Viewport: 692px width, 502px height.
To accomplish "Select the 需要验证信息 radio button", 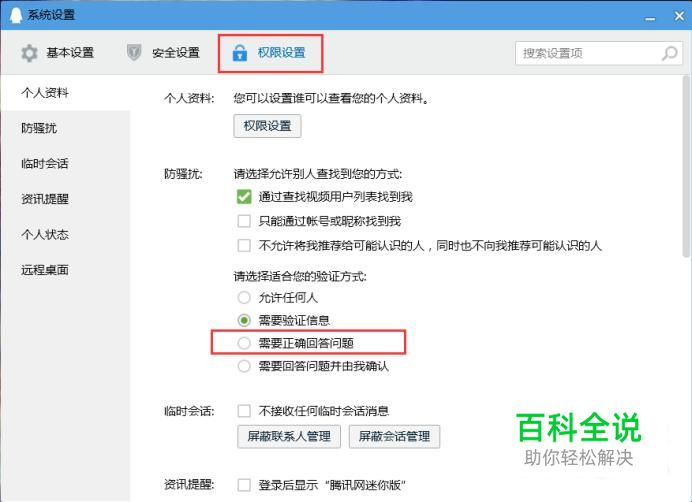I will [x=244, y=320].
